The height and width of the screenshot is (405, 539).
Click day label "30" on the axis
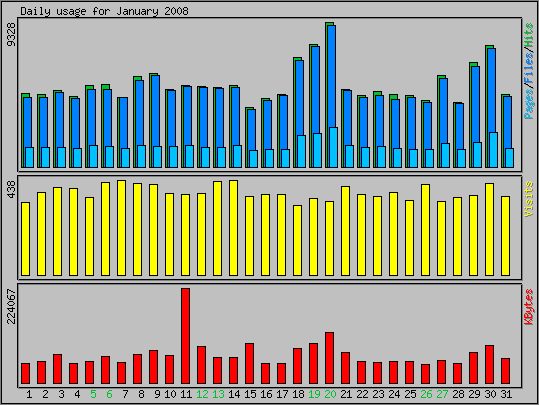[490, 394]
